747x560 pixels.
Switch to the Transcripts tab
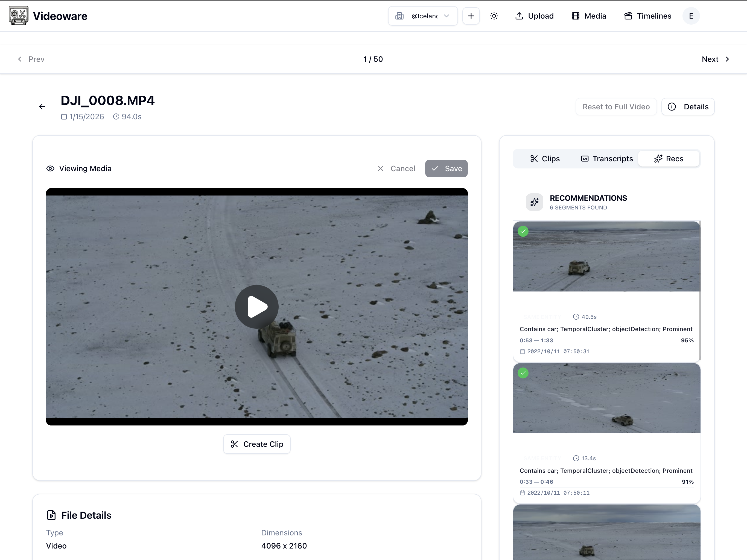coord(607,159)
